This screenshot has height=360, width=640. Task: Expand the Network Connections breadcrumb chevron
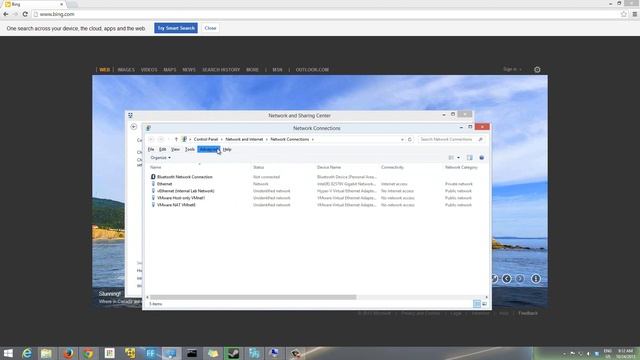[313, 140]
